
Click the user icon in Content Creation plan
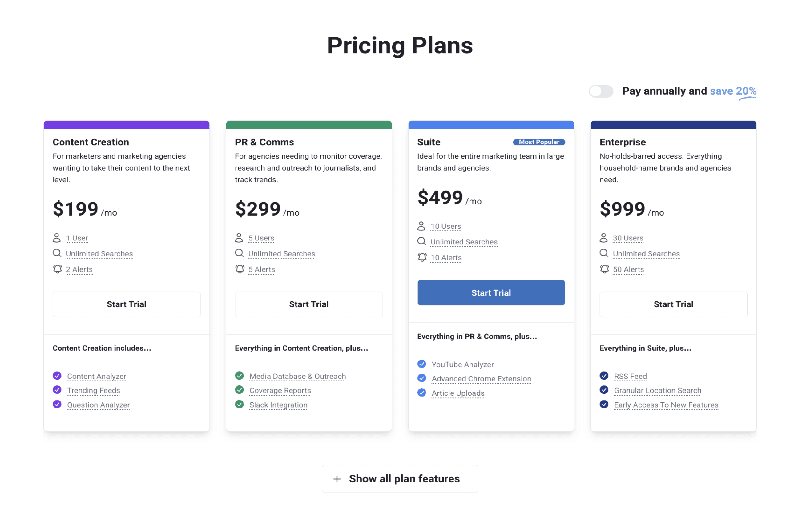[57, 237]
